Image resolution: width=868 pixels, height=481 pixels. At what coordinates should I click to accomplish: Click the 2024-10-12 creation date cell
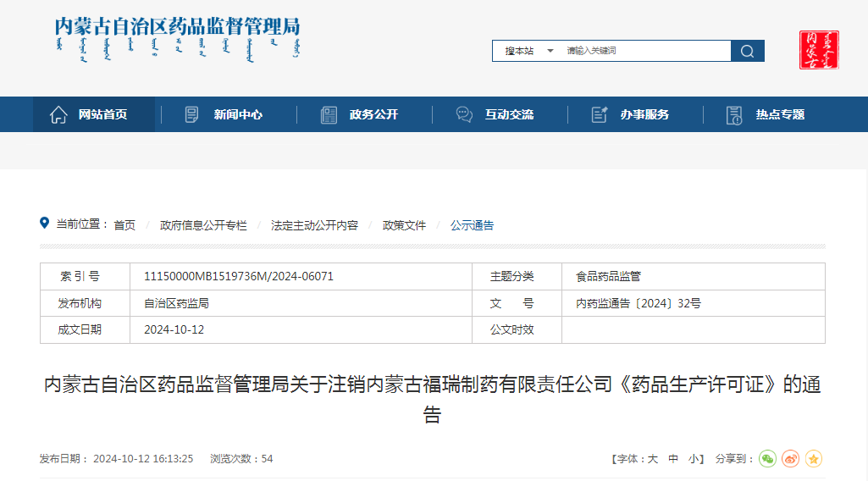point(301,330)
